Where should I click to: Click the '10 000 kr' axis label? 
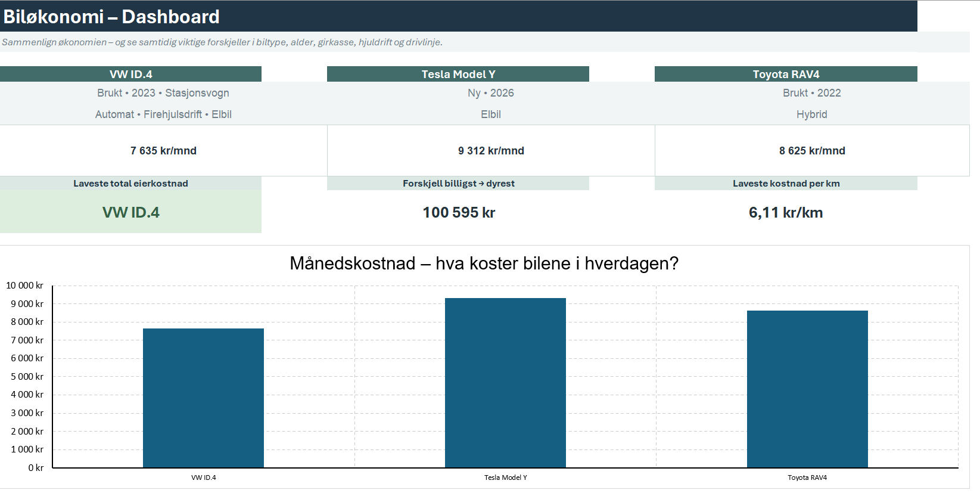[x=25, y=286]
